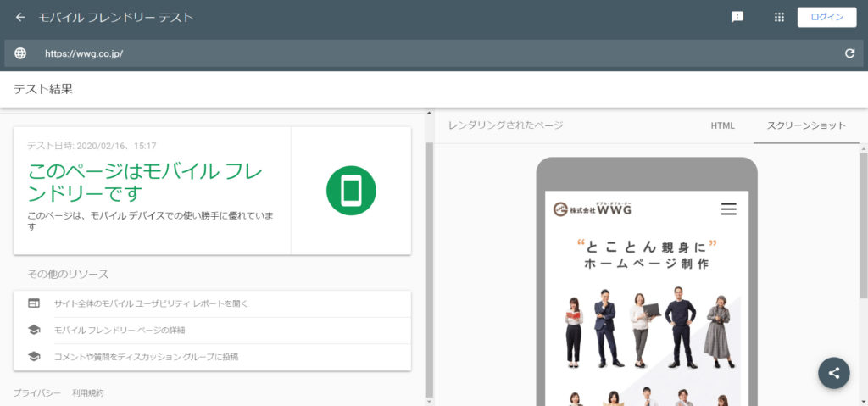This screenshot has height=406, width=868.
Task: Click the discussion group graduation cap icon
Action: click(34, 357)
